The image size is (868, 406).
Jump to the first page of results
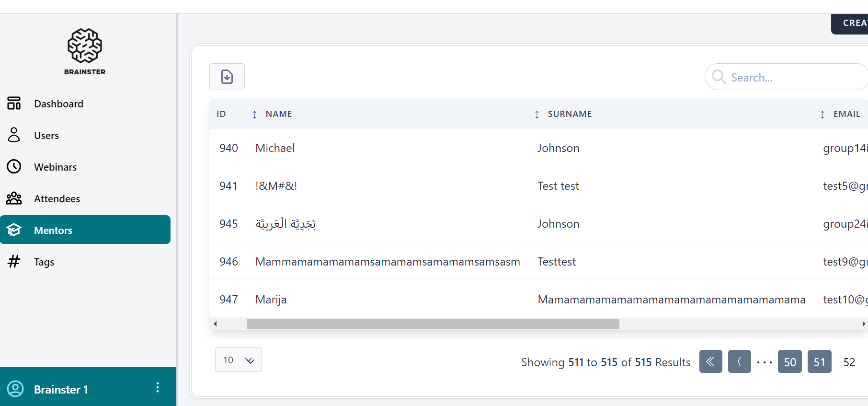(x=710, y=362)
